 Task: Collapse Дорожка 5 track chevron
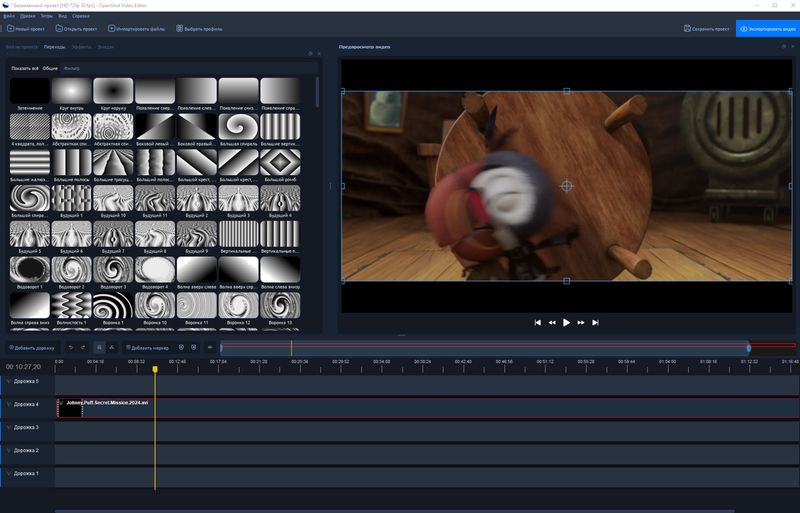click(9, 381)
